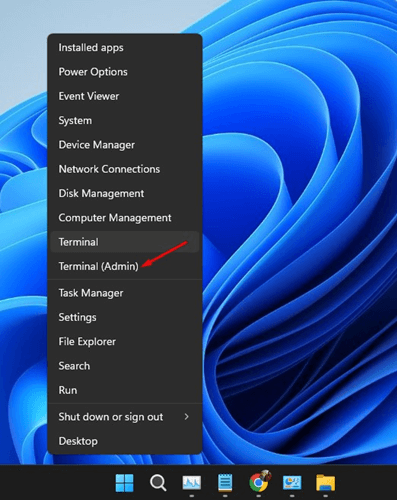Select Power Options
This screenshot has width=397, height=500.
click(125, 72)
